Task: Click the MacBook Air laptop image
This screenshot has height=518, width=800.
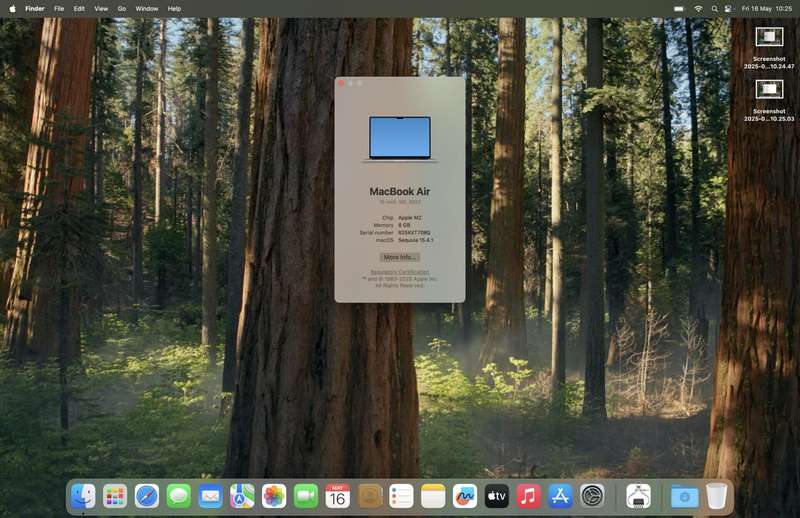Action: [399, 139]
